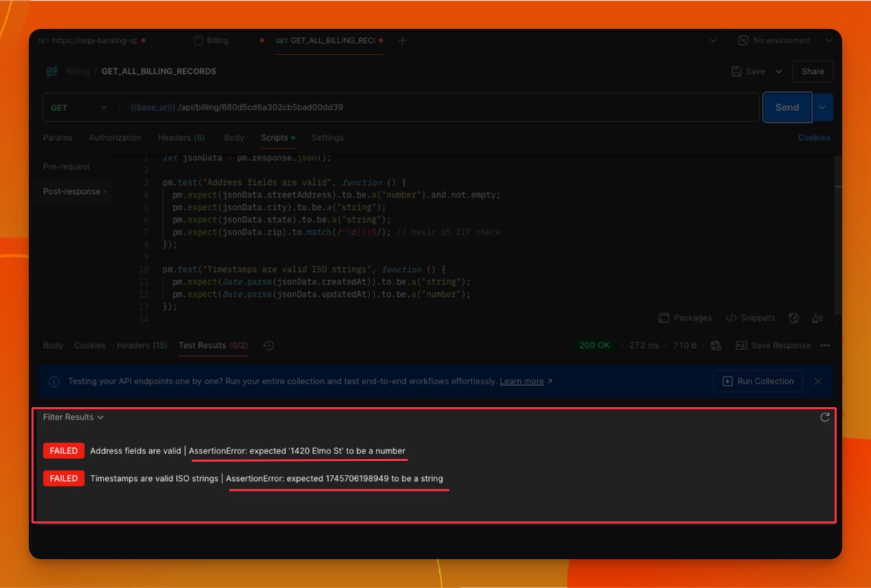
Task: Click the script editor vertical scrollbar
Action: pyautogui.click(x=839, y=235)
